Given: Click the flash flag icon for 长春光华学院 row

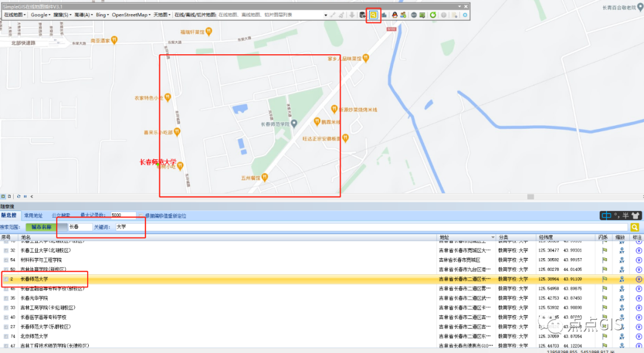Looking at the screenshot, I should click(x=605, y=298).
